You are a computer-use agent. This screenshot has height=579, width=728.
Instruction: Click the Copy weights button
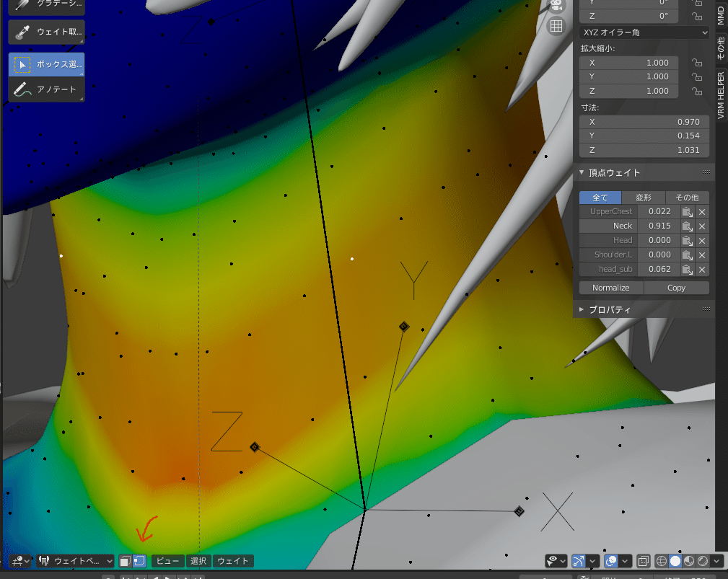pyautogui.click(x=677, y=288)
